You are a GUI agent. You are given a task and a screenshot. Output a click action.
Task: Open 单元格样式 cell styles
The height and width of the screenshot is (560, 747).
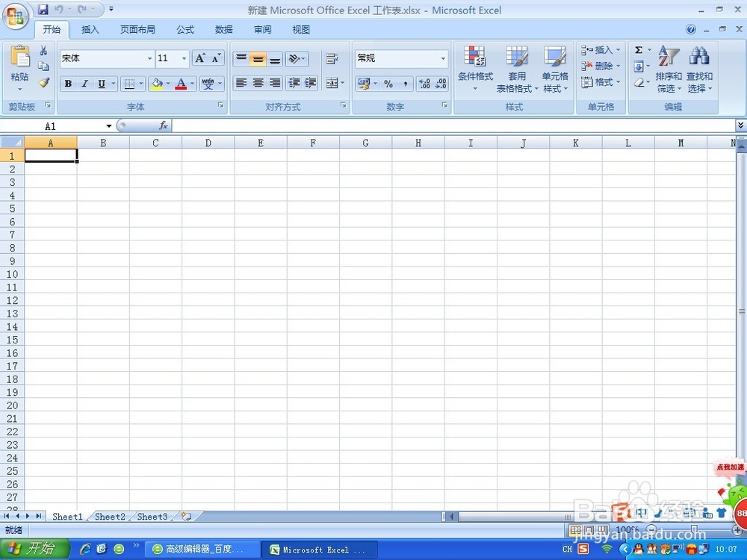click(555, 69)
